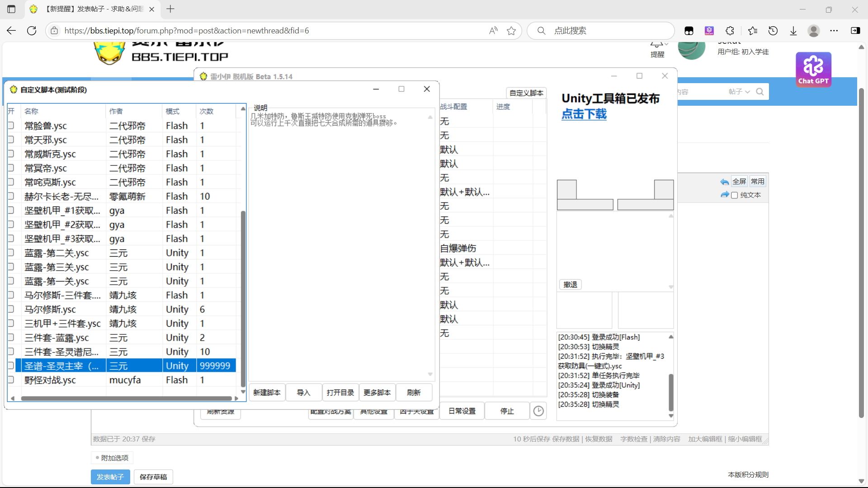Screen dimensions: 868x488
Task: Open new browser tab plus
Action: click(170, 9)
